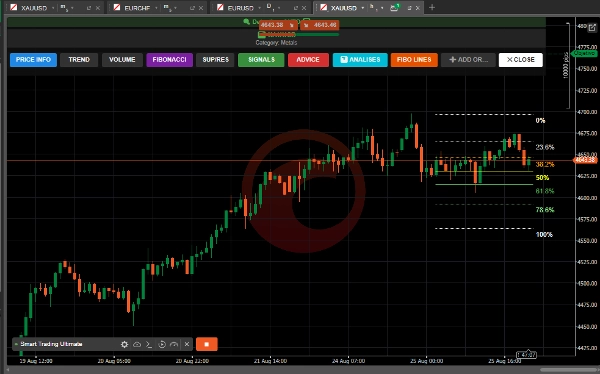Open timeframe dropdown on EURUSD tab

(x=279, y=8)
